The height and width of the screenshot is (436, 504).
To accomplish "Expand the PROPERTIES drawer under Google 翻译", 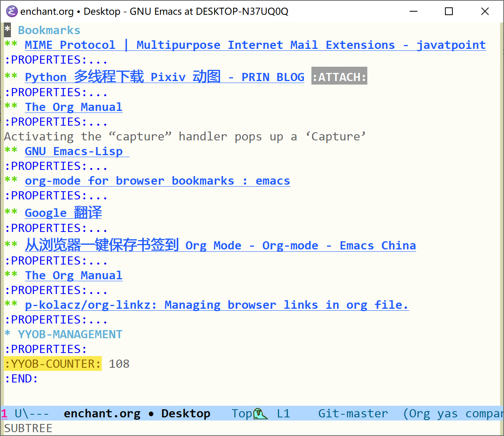I will 56,228.
